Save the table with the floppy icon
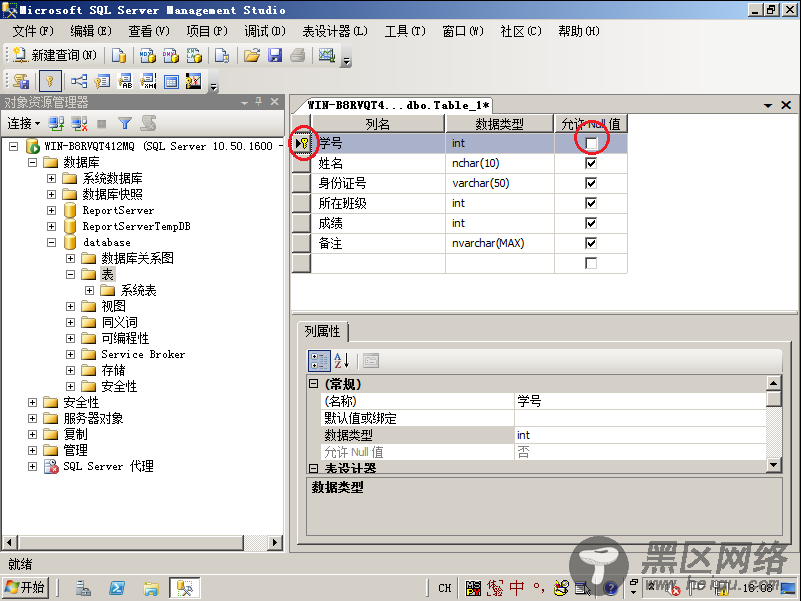 pyautogui.click(x=275, y=55)
